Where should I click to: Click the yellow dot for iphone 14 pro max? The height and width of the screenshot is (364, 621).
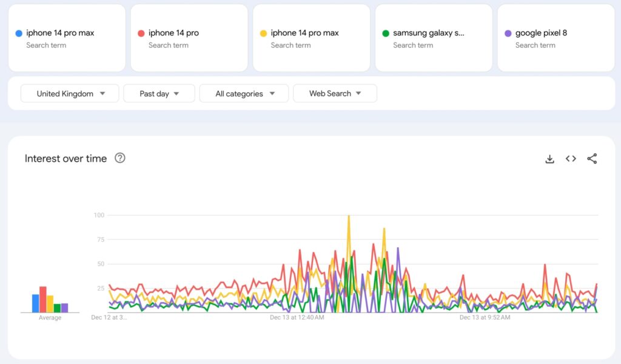coord(263,33)
